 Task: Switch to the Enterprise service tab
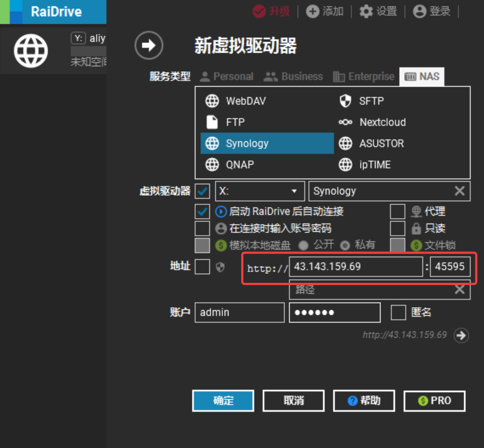[363, 76]
